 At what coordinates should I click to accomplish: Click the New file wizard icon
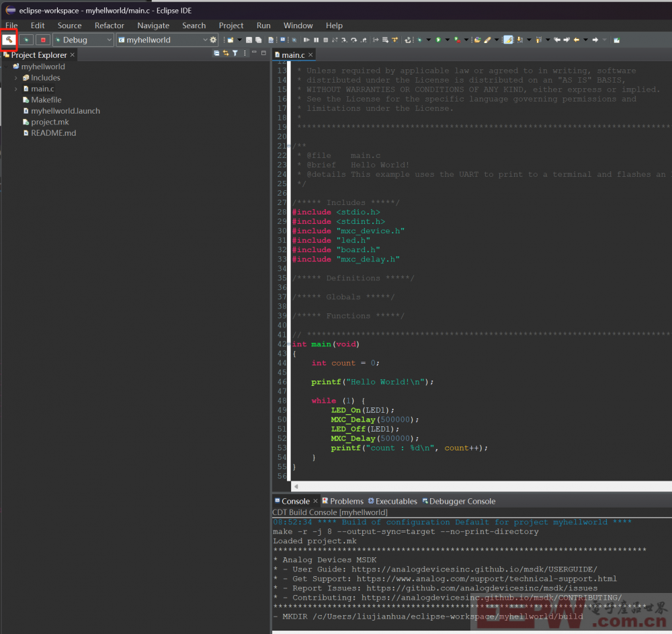pos(230,40)
